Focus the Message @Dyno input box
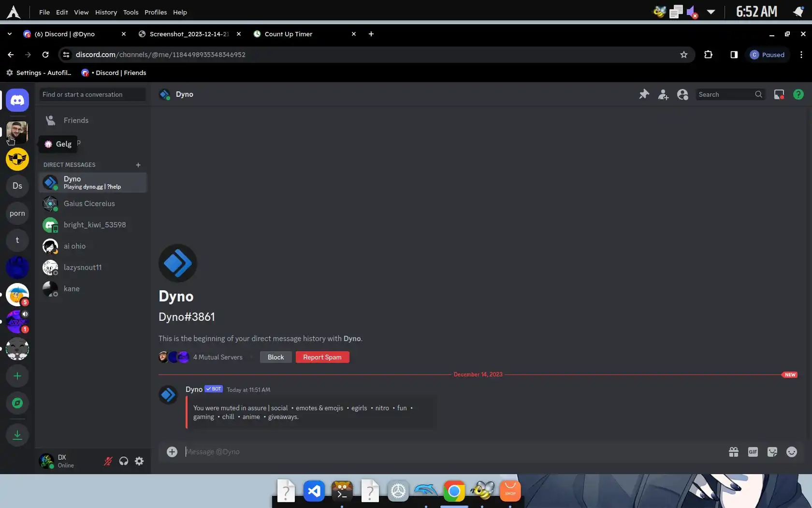This screenshot has width=812, height=508. coord(452,451)
